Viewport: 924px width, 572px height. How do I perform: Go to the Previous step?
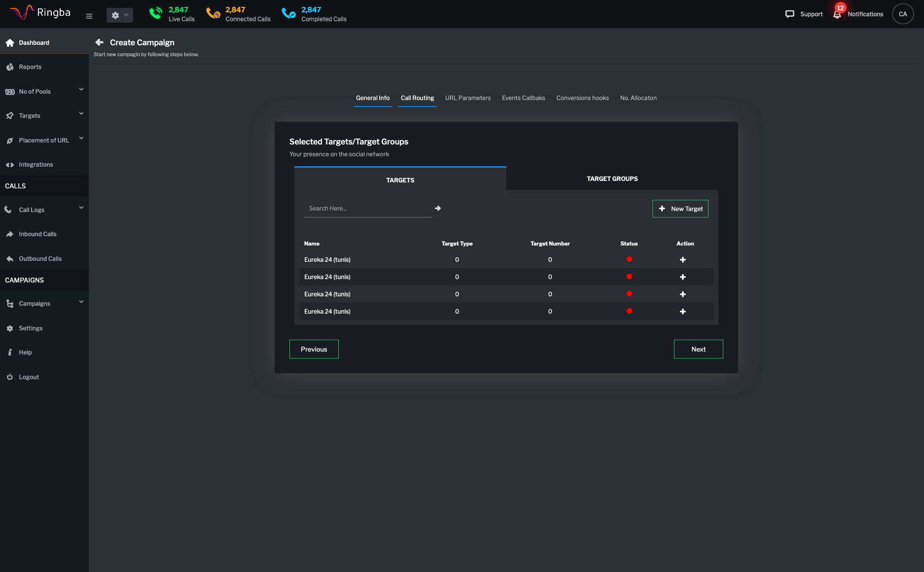point(314,349)
